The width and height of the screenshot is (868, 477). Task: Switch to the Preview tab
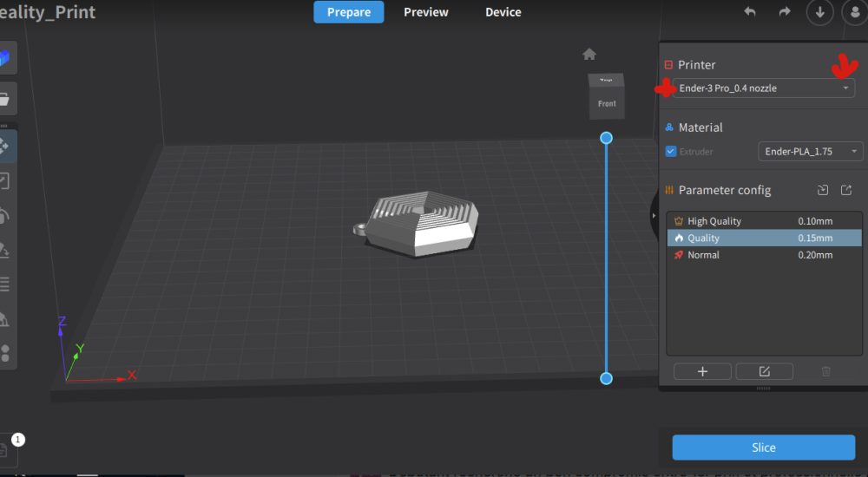pos(425,12)
